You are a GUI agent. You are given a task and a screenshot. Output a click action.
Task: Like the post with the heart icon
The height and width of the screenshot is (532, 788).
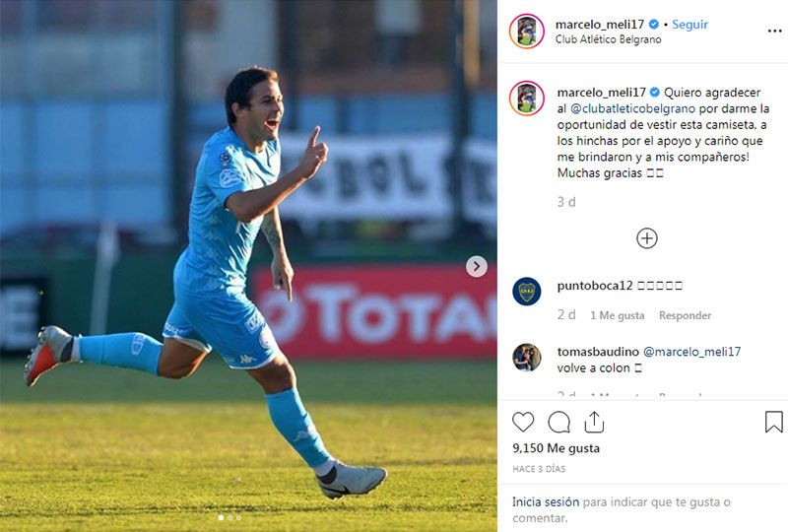point(523,422)
